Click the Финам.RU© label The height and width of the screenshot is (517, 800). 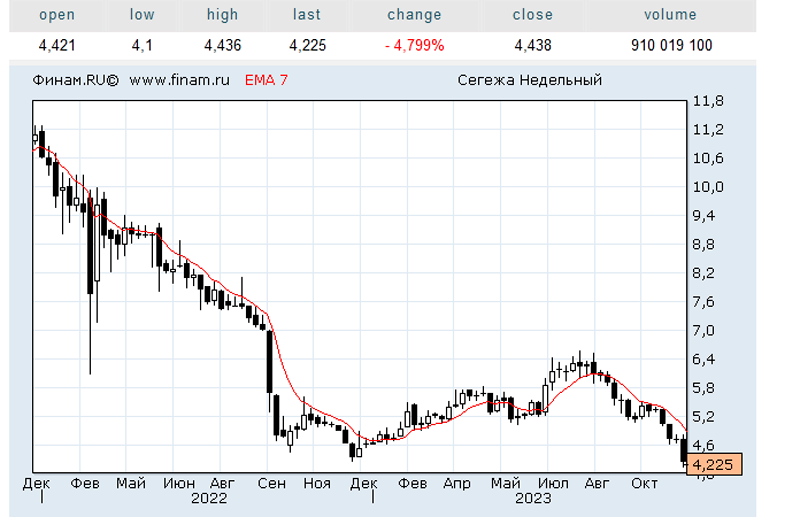[75, 80]
